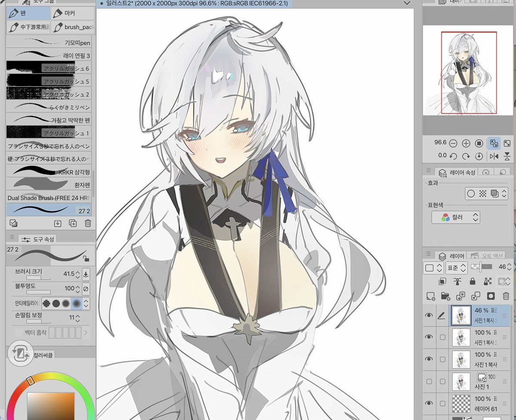Choose the Dual Shade Brush preset
The image size is (516, 420).
[x=49, y=198]
